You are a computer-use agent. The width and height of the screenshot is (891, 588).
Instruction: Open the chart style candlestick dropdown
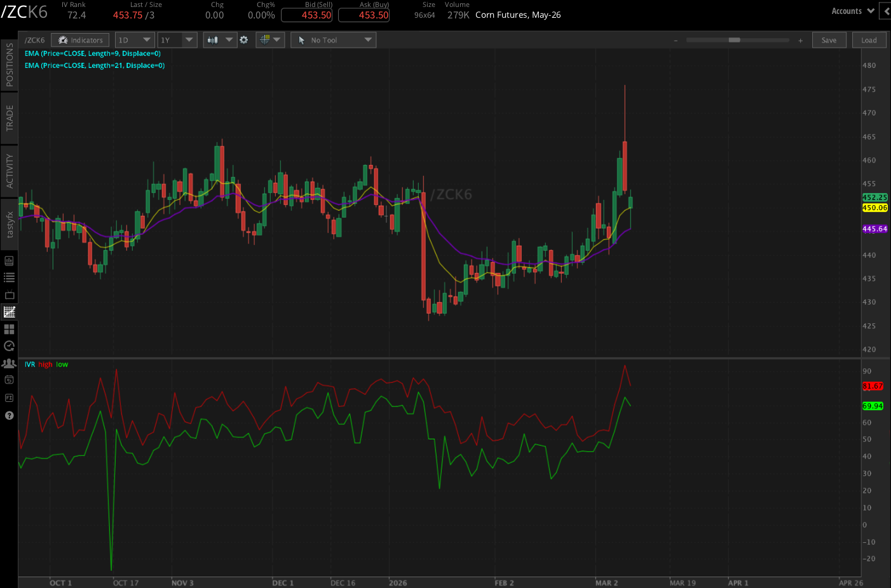(x=219, y=39)
